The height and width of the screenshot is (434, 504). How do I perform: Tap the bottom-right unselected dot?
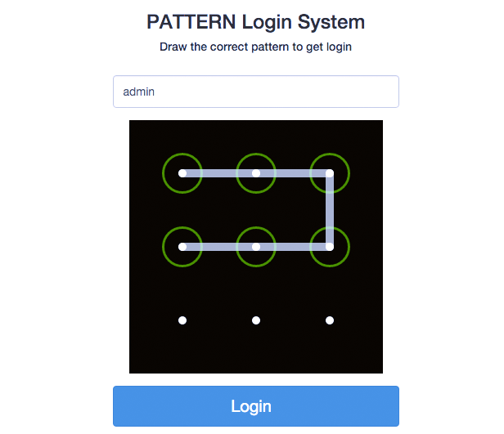pos(330,320)
